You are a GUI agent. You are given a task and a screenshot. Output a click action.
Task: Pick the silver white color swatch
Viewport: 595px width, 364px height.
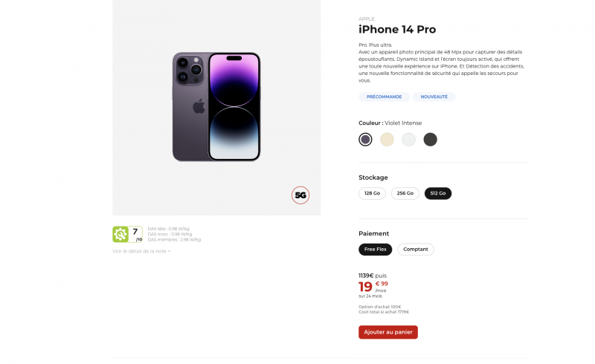point(408,139)
